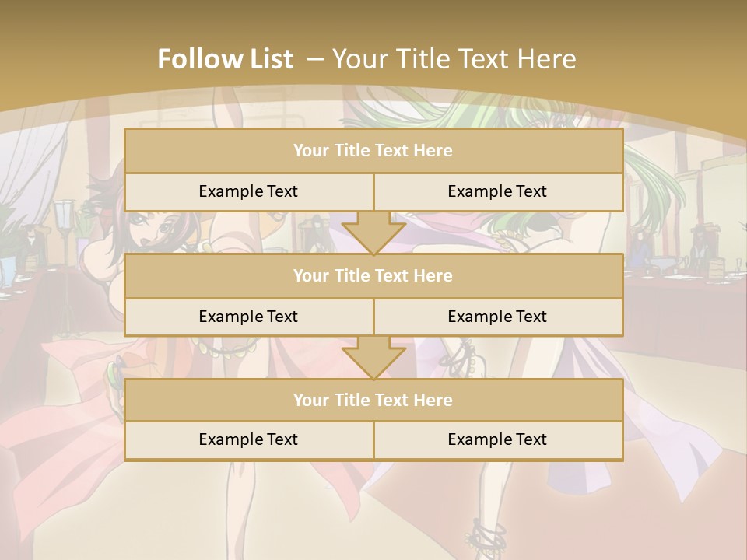Click the first down arrow below top block
Screen dimensions: 747x560
pos(373,233)
